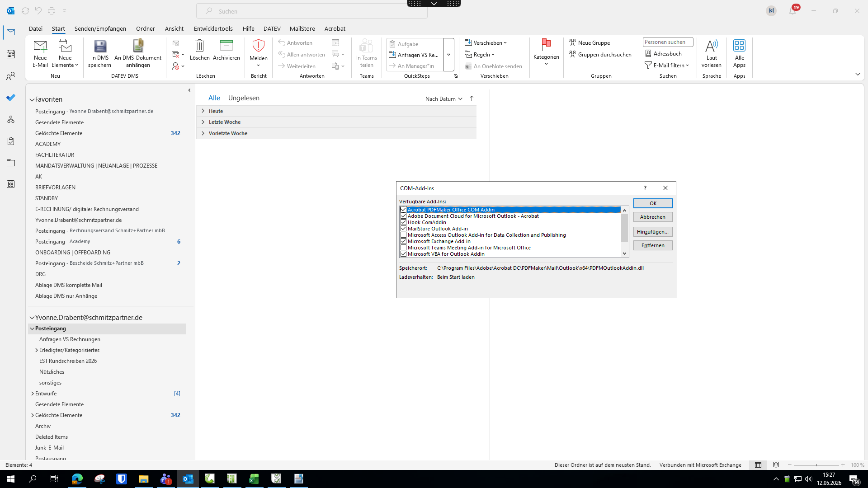Click the Personen suchen field
Image resolution: width=868 pixels, height=488 pixels.
(668, 42)
